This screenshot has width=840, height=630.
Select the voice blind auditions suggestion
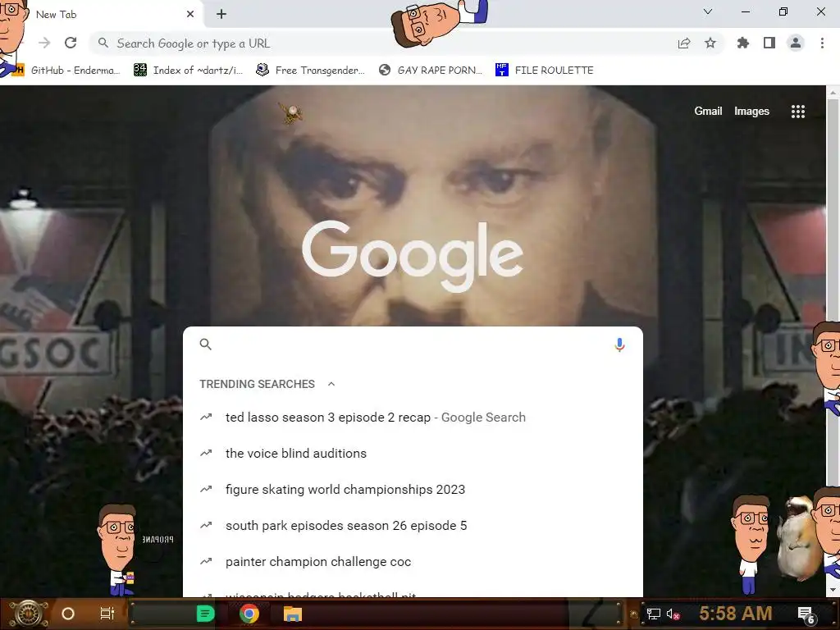tap(413, 453)
